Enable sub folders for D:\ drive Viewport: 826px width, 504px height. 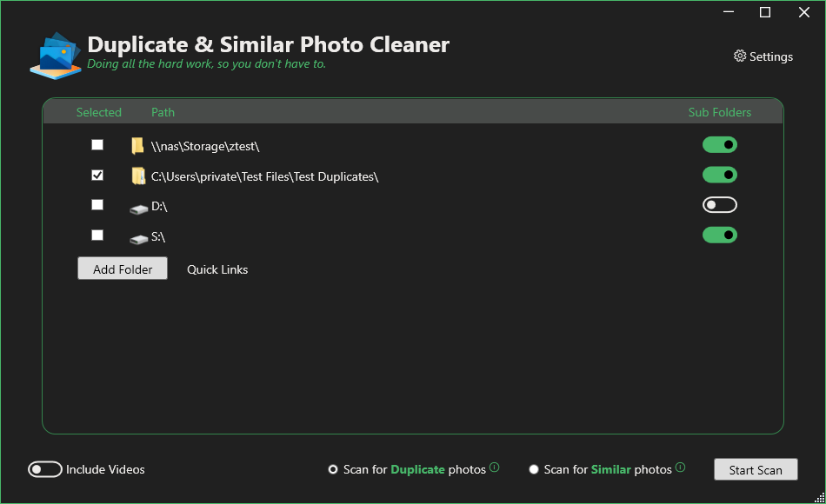pos(719,205)
